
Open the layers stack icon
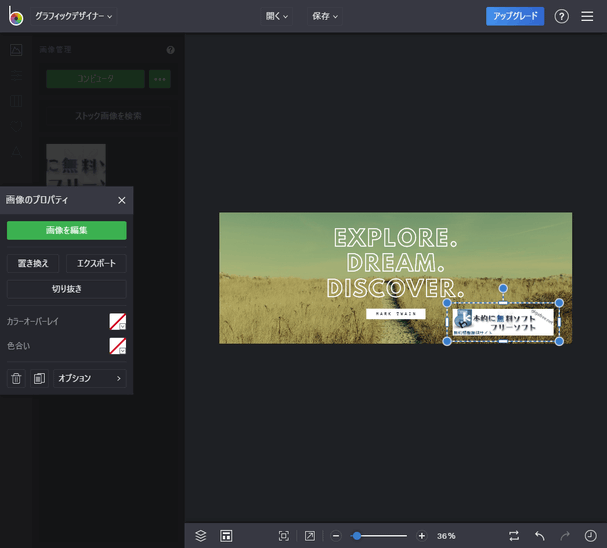(x=201, y=536)
